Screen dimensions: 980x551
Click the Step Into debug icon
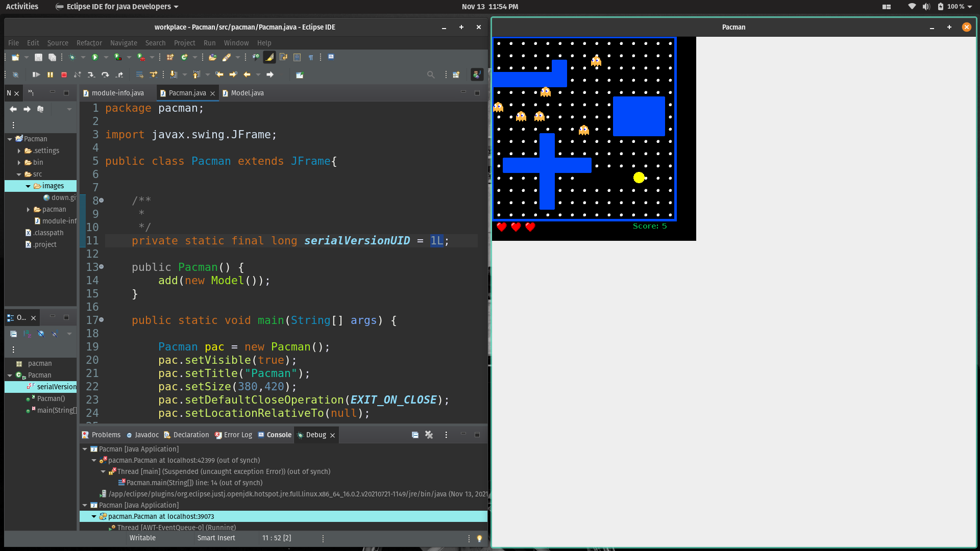point(91,74)
